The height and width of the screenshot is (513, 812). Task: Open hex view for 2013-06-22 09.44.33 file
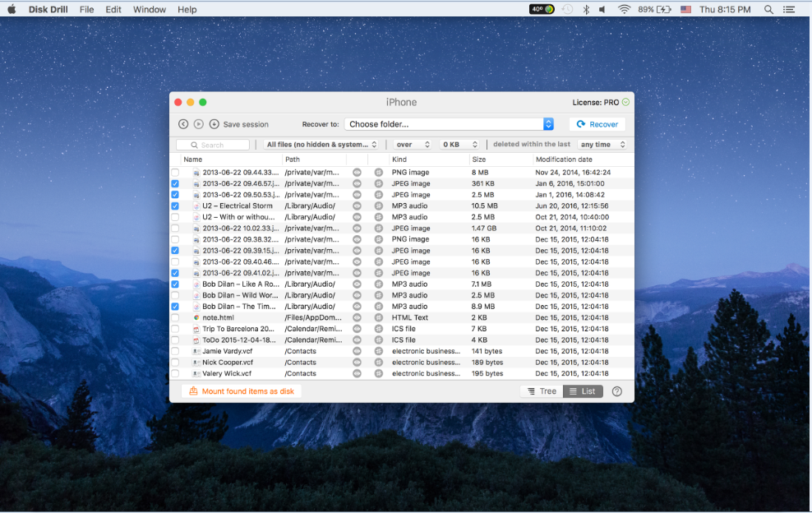[379, 173]
